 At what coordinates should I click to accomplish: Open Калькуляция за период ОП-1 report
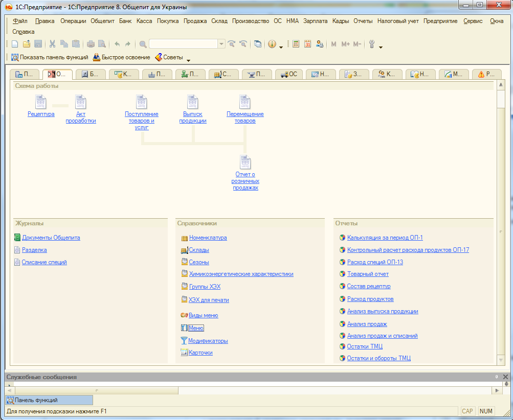385,238
